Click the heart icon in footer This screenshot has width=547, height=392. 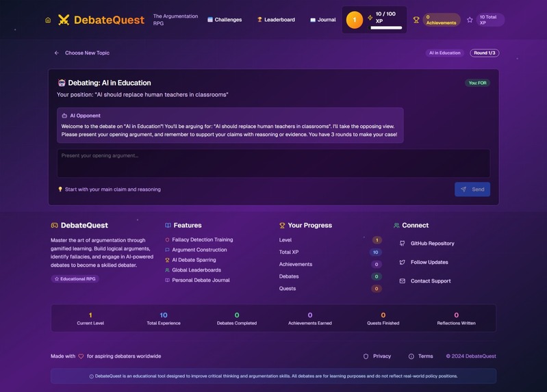[81, 356]
